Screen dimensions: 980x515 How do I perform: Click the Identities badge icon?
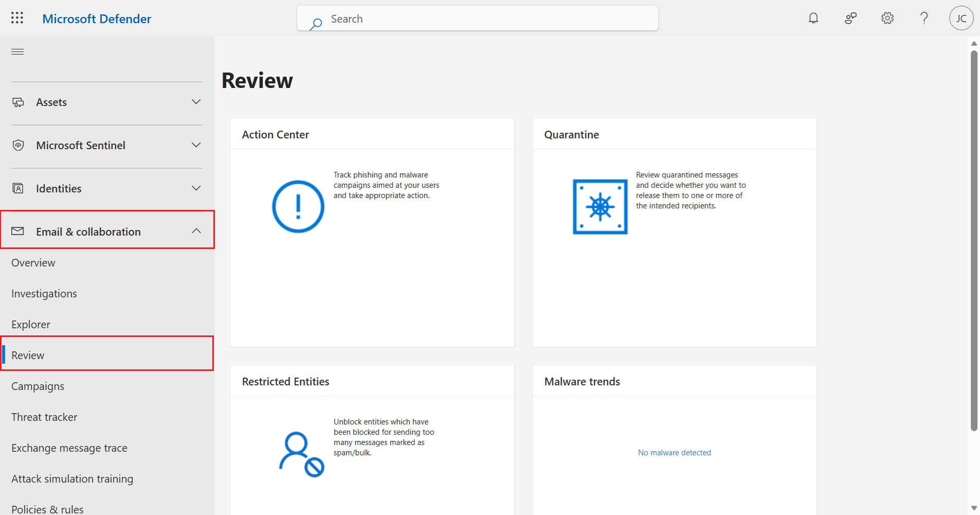coord(18,188)
